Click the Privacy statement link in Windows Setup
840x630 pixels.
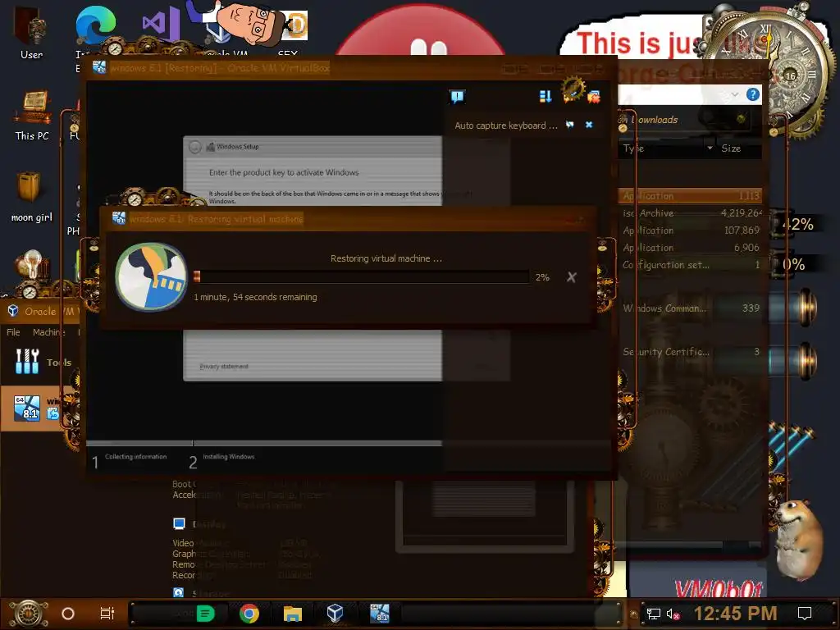pyautogui.click(x=223, y=367)
